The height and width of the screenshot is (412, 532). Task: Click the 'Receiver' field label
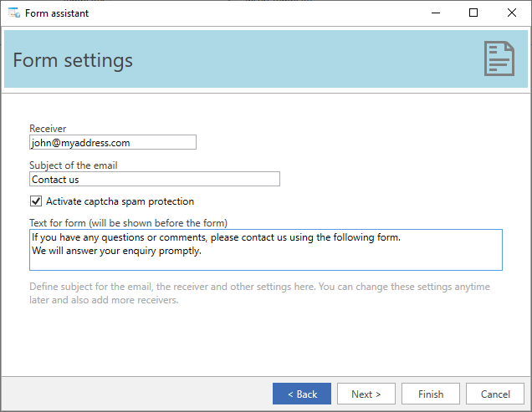tap(48, 129)
